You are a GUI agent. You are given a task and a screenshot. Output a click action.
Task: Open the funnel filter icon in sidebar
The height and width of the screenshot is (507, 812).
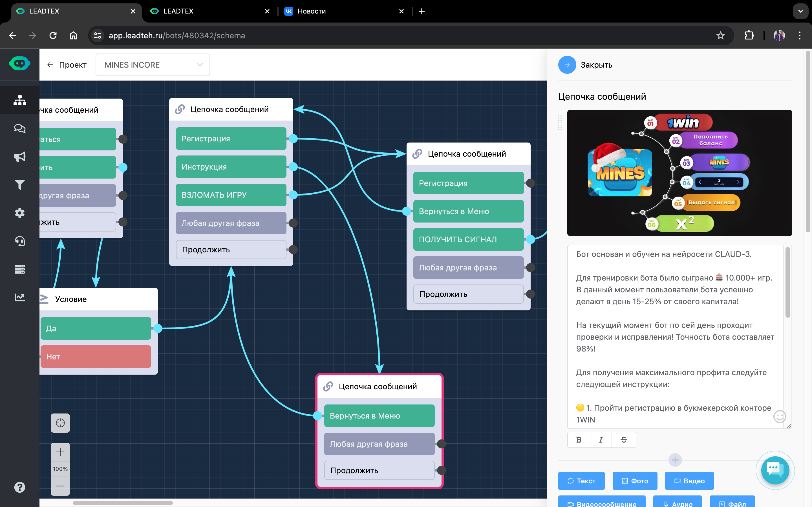click(19, 185)
